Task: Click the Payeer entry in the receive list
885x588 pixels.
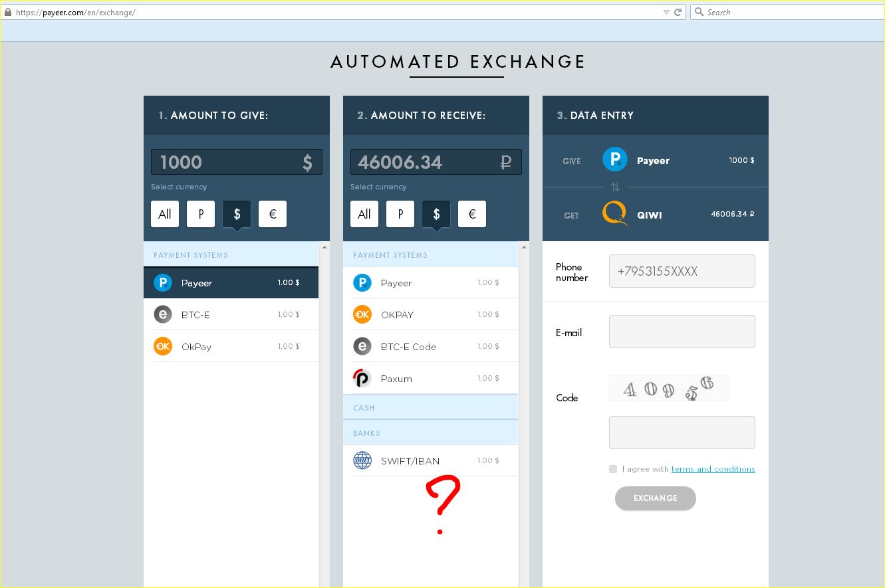Action: 430,282
